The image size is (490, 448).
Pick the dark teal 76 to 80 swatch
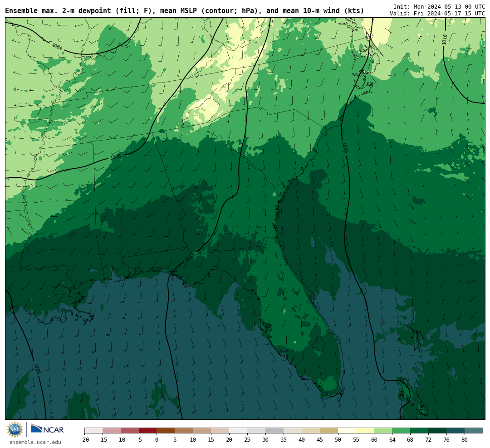point(456,431)
